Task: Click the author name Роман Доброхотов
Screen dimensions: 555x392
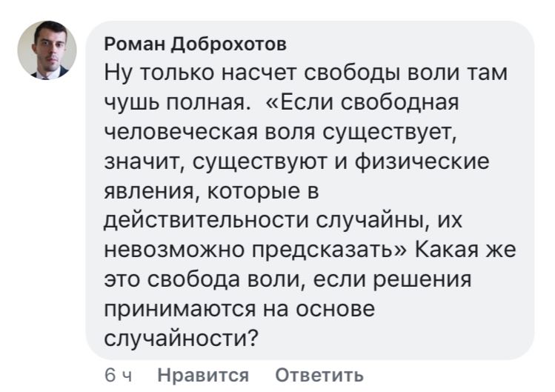Action: [195, 44]
